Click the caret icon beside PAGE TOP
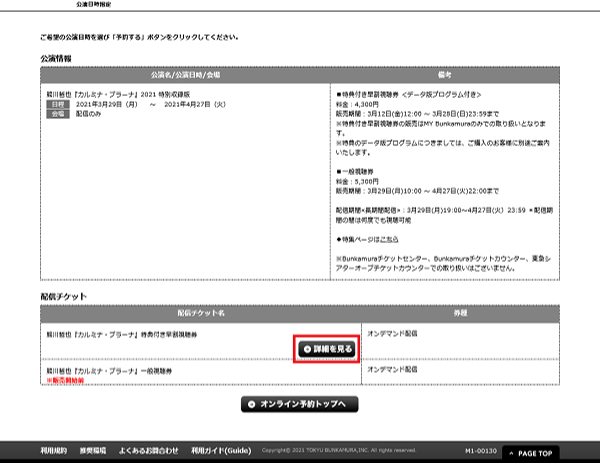 (512, 453)
